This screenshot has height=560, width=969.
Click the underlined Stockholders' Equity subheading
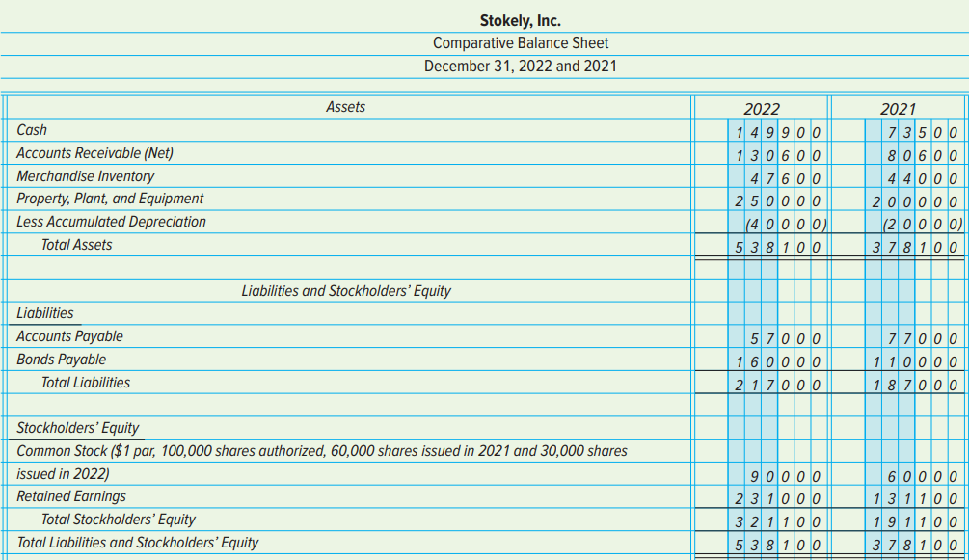point(78,428)
